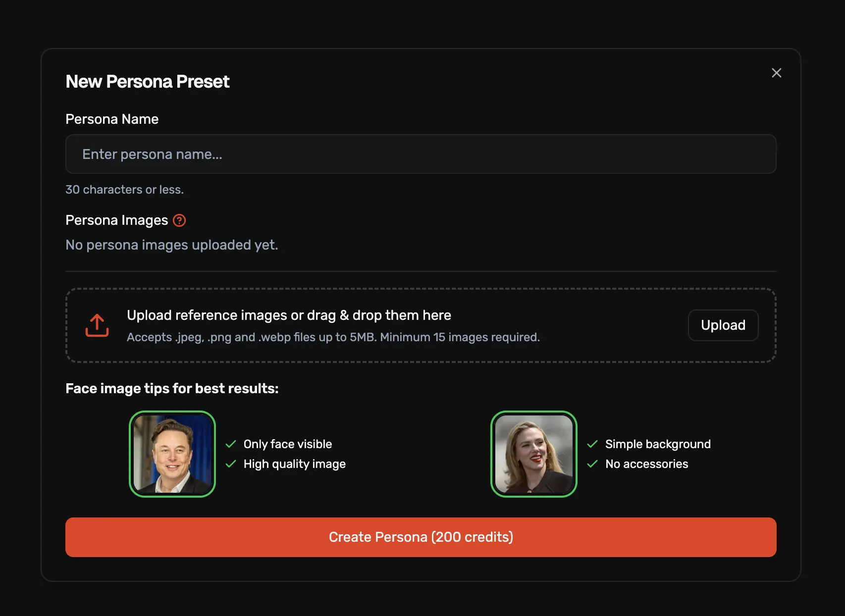845x616 pixels.
Task: Click the 'No accessories' tip text
Action: point(646,464)
